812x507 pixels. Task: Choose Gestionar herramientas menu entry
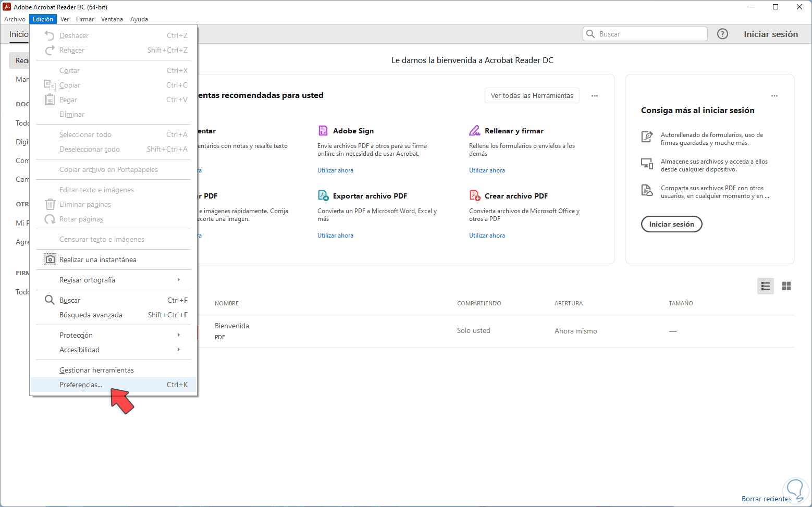[x=96, y=370]
